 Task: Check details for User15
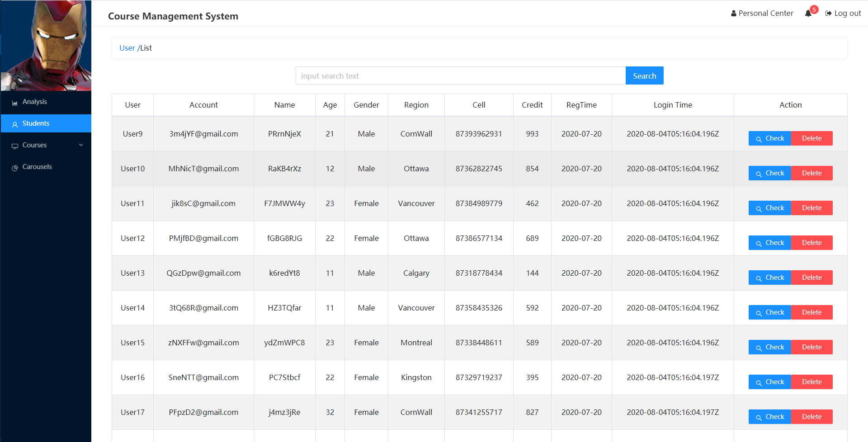(770, 347)
